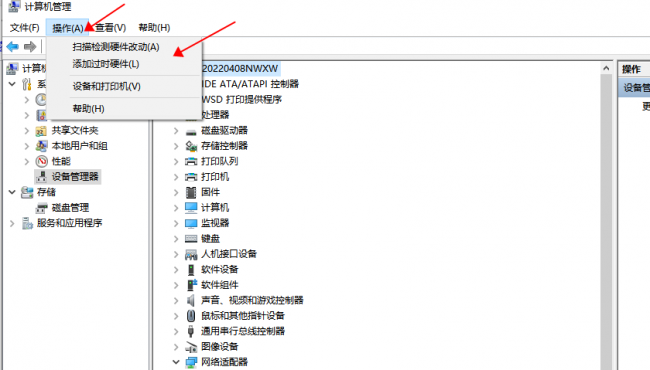Click the 存储控制器 device icon
The height and width of the screenshot is (370, 650).
coord(191,146)
